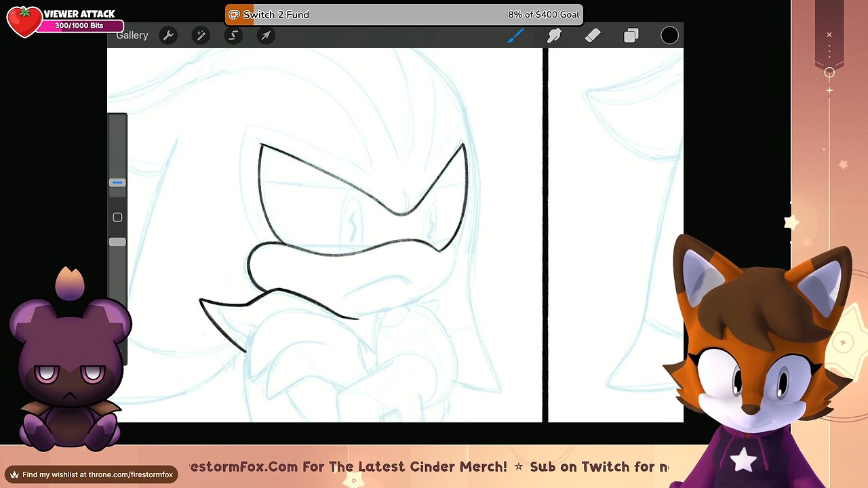
Task: Adjust the brush opacity slider handle
Action: pos(117,242)
